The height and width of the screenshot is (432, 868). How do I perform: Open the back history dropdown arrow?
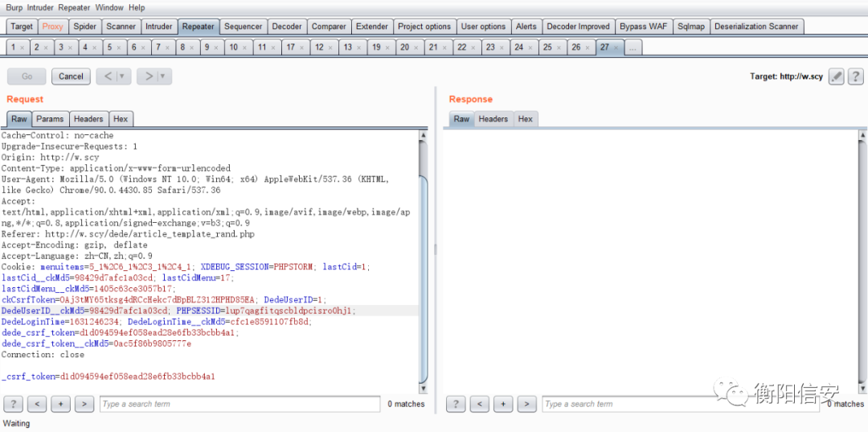(x=124, y=76)
